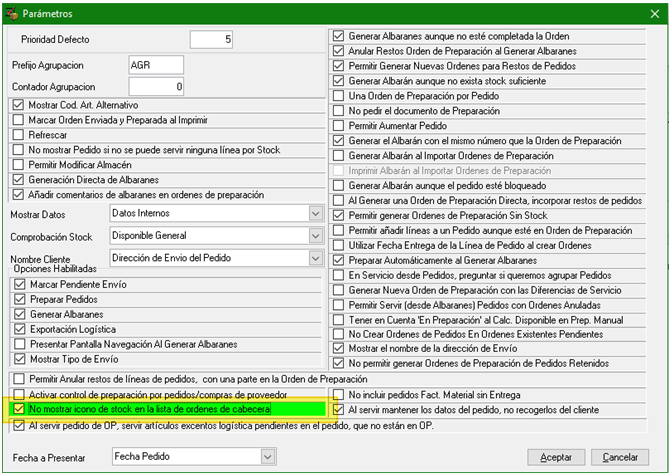Image resolution: width=672 pixels, height=474 pixels.
Task: Toggle Al servir pedido de OP checkbox
Action: [x=19, y=426]
